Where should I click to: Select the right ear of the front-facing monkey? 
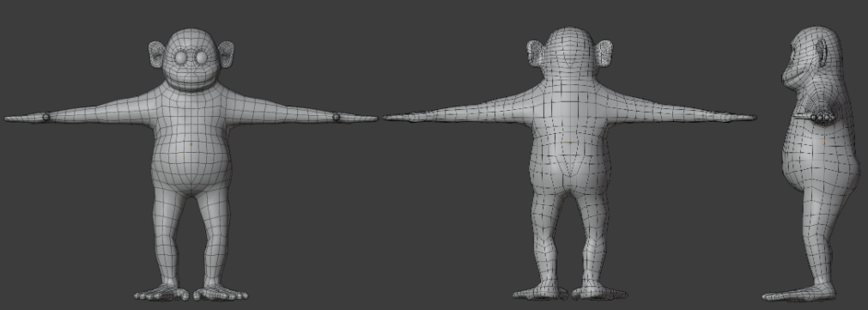(226, 55)
